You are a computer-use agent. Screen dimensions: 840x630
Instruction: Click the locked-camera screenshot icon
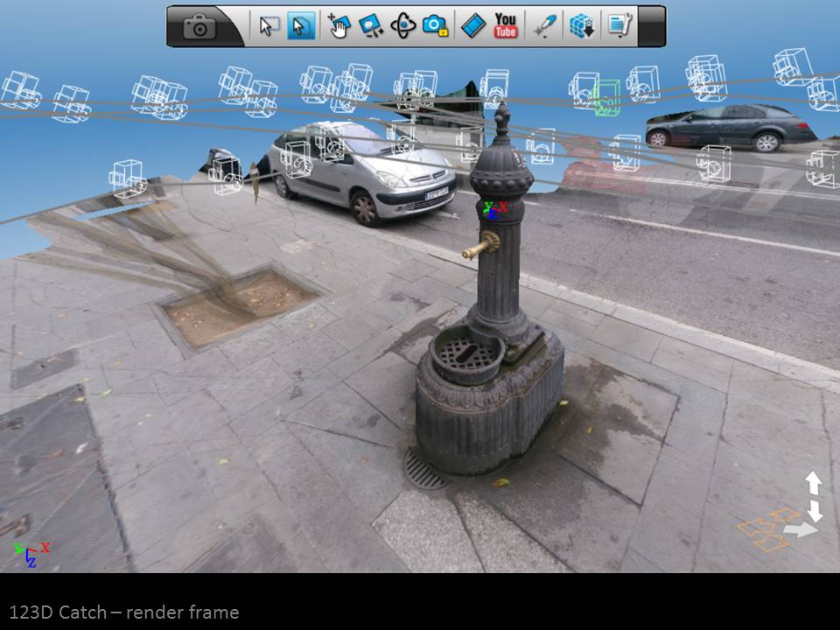(433, 27)
